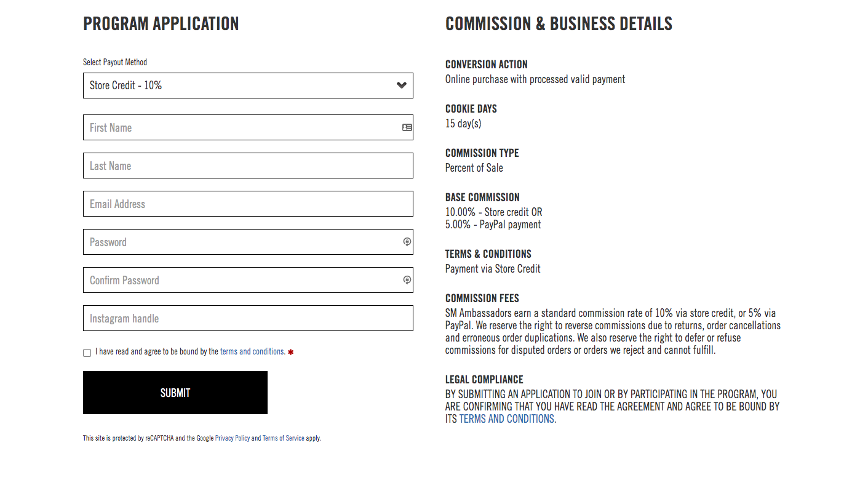The width and height of the screenshot is (868, 480).
Task: Click into the Email Address field
Action: [248, 204]
